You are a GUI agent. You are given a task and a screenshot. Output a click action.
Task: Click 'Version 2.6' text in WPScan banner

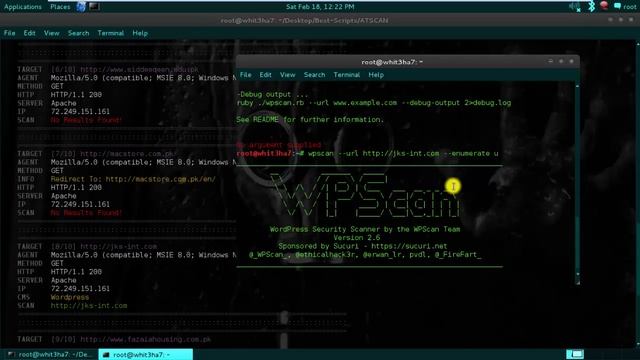tap(356, 238)
